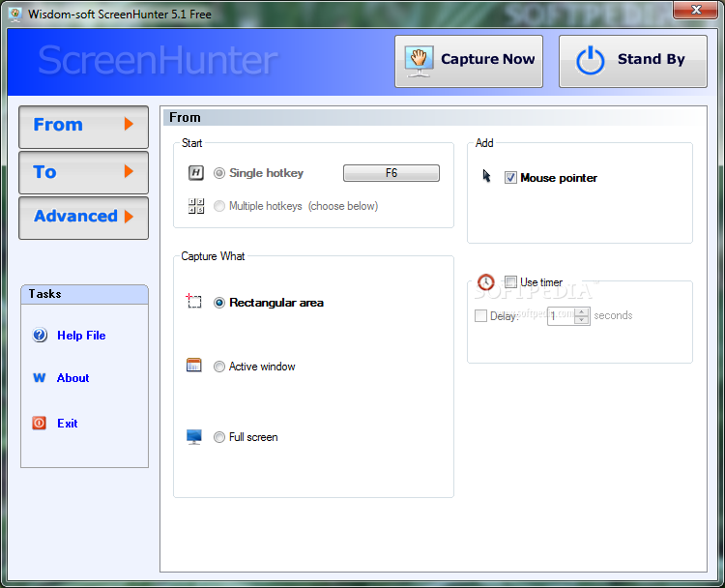Click the 'seconds' label
The image size is (725, 588).
coord(613,315)
